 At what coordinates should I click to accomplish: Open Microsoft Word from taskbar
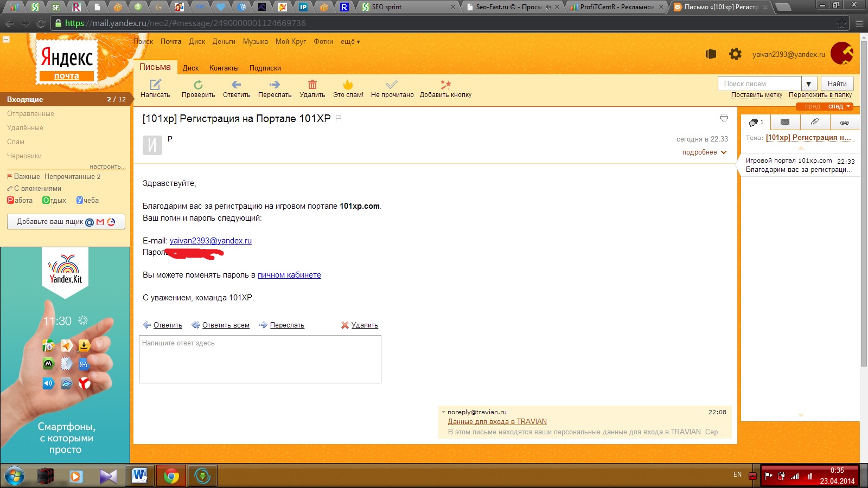(140, 476)
